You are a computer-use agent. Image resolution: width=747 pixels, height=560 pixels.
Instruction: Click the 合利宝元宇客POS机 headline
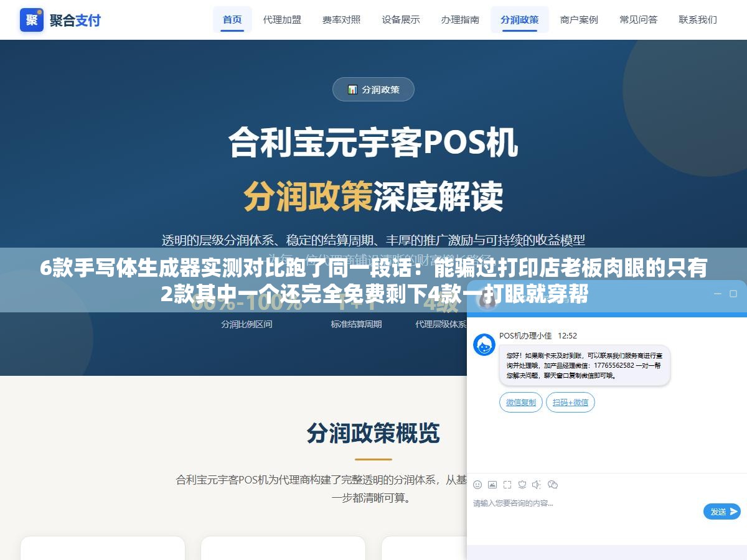point(374,142)
